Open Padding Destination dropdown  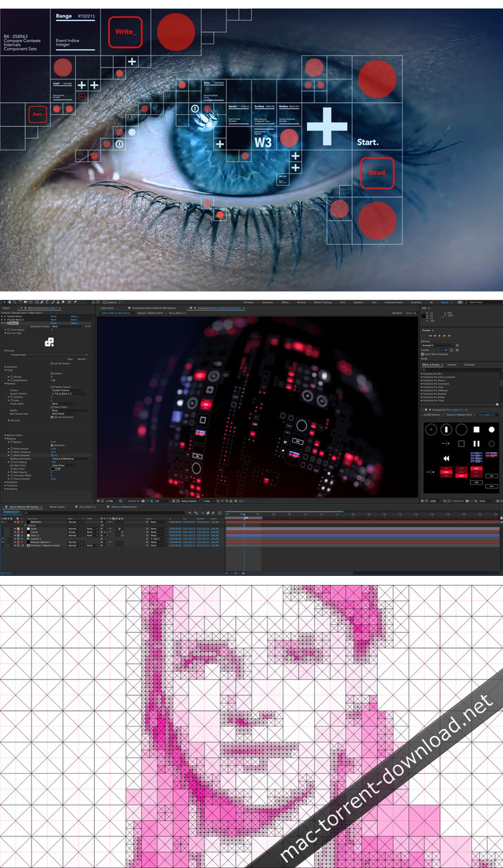pyautogui.click(x=70, y=459)
